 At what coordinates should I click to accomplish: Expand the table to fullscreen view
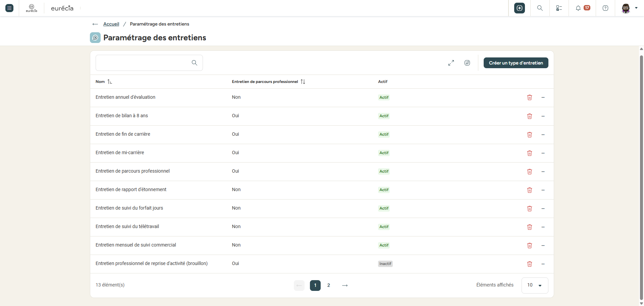[451, 63]
